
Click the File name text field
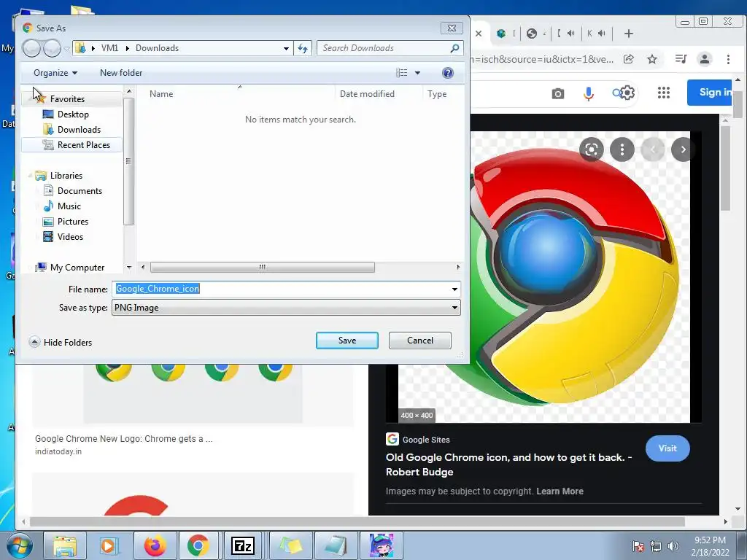281,289
